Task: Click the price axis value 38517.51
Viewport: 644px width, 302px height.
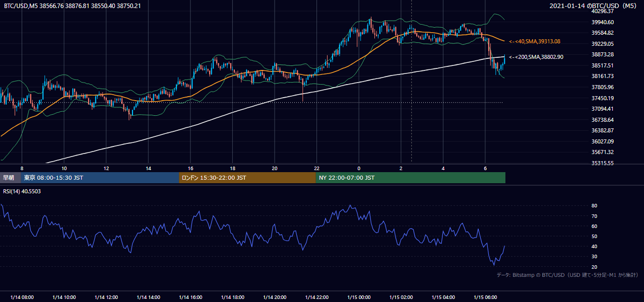Action: 603,65
